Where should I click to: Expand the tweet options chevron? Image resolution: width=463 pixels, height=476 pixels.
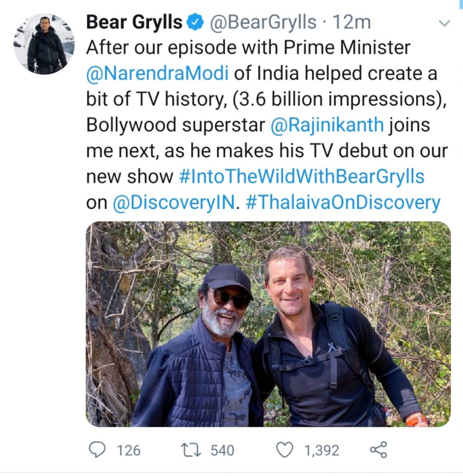tap(444, 23)
